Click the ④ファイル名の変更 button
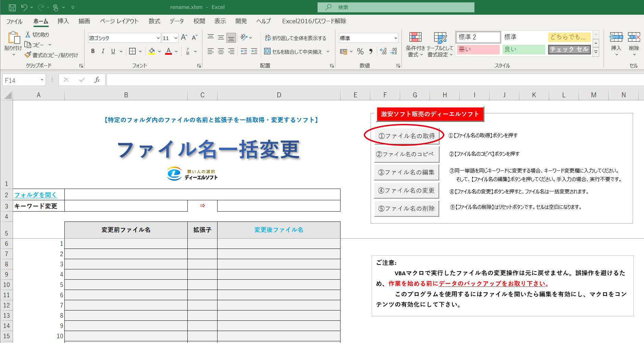Image resolution: width=644 pixels, height=343 pixels. coord(407,190)
